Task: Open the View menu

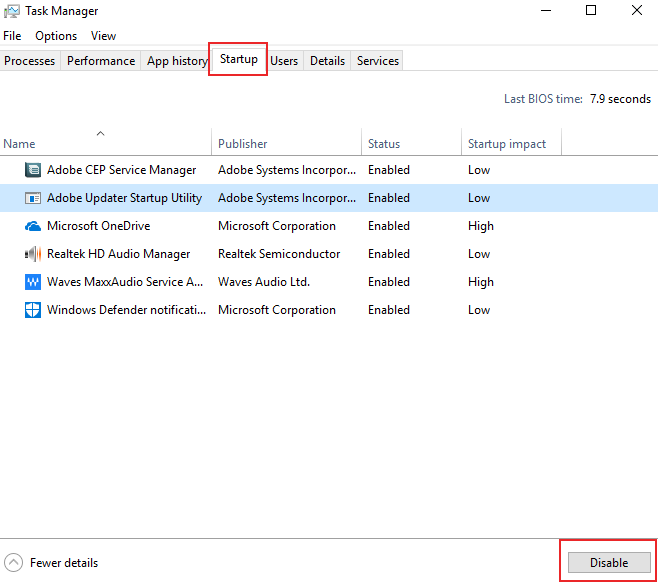Action: click(103, 36)
